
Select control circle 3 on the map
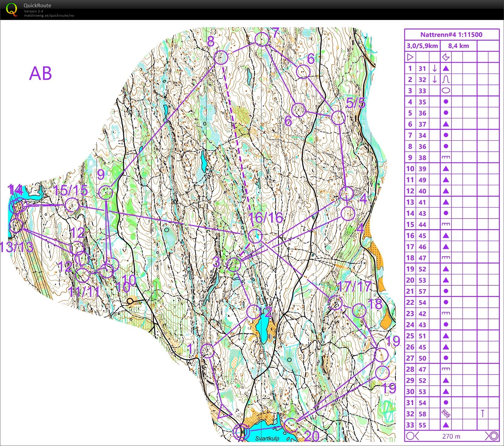coord(234,264)
